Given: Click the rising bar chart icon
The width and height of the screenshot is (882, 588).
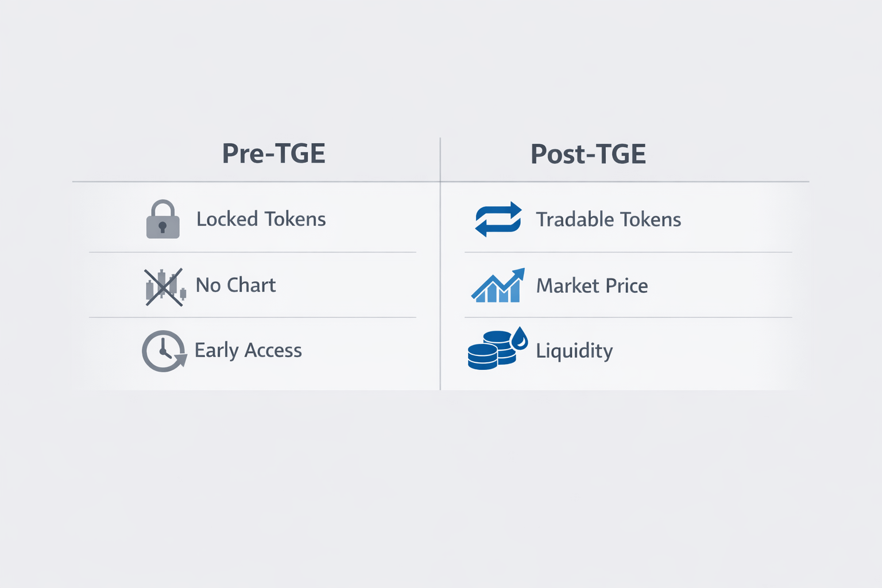Looking at the screenshot, I should 497,287.
